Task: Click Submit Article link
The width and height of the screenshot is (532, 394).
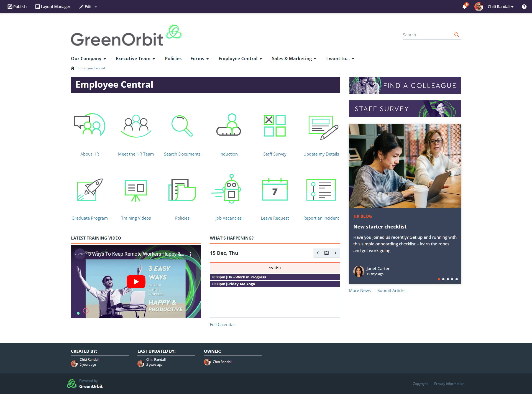Action: [390, 290]
